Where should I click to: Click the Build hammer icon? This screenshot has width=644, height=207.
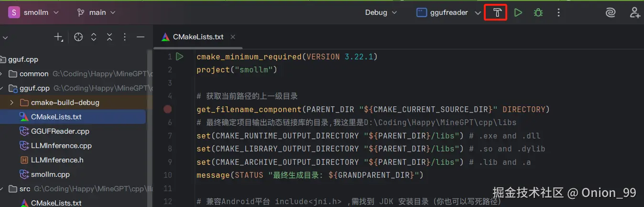pos(497,13)
